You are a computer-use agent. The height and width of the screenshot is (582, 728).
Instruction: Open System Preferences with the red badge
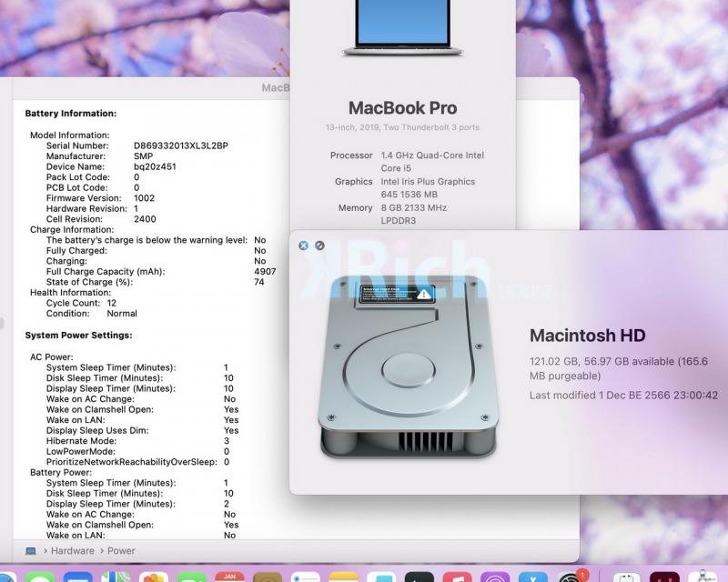click(571, 577)
